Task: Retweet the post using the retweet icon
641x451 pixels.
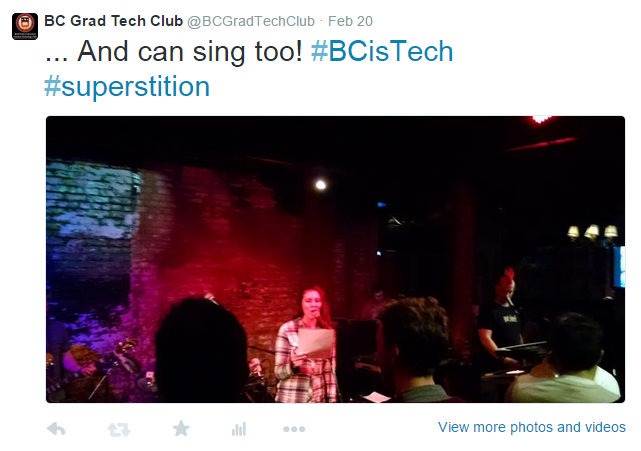Action: click(119, 429)
